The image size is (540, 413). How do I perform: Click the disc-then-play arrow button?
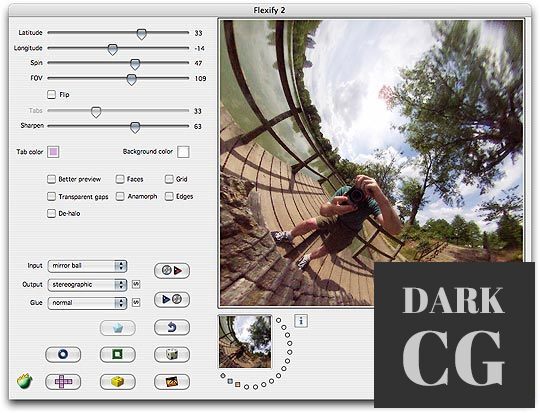pyautogui.click(x=172, y=270)
